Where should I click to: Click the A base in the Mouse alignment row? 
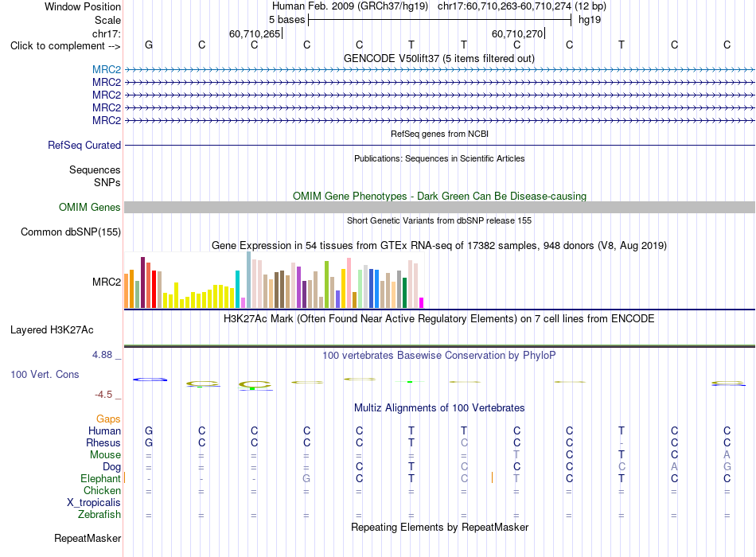click(x=727, y=454)
